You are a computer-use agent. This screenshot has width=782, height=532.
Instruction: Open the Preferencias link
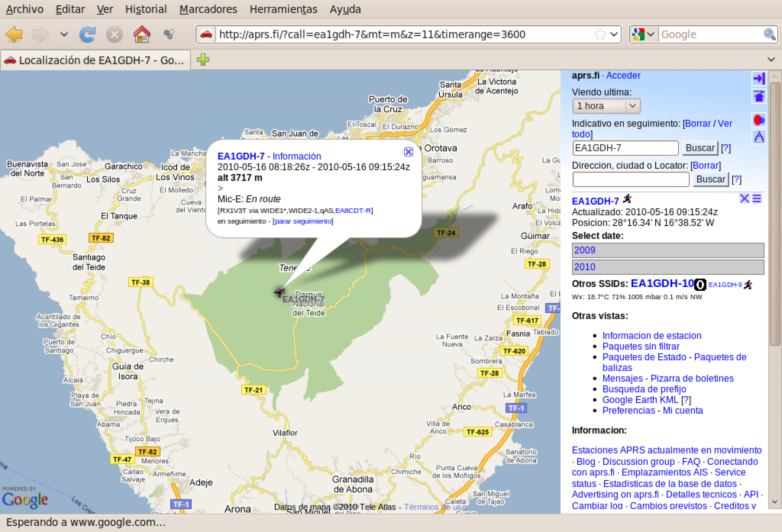click(628, 410)
